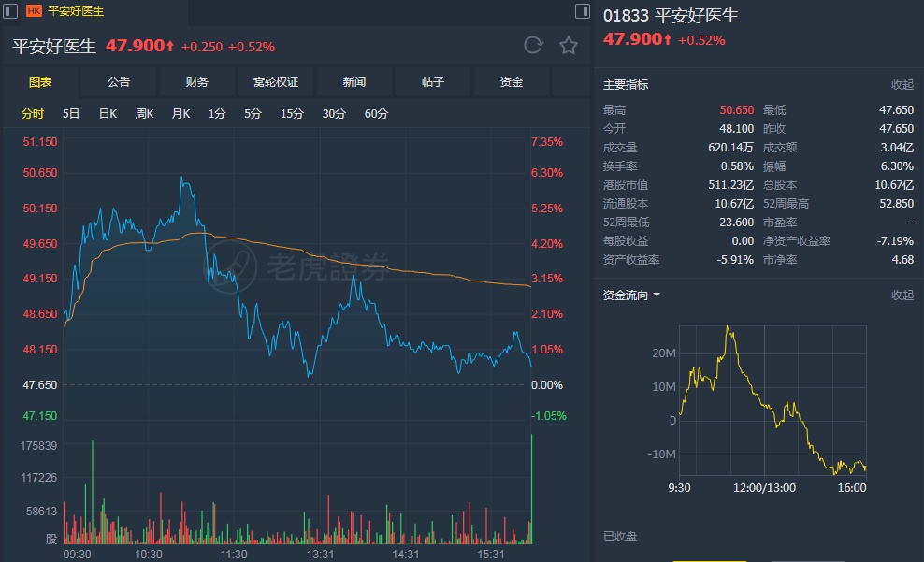Click the 今开 value 48.100

pyautogui.click(x=737, y=128)
